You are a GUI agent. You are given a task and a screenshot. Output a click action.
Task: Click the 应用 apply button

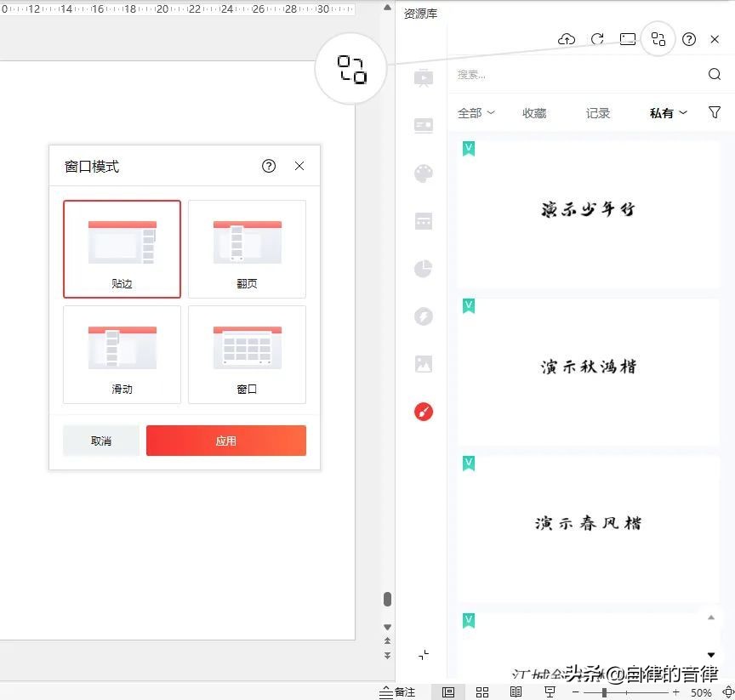click(225, 441)
